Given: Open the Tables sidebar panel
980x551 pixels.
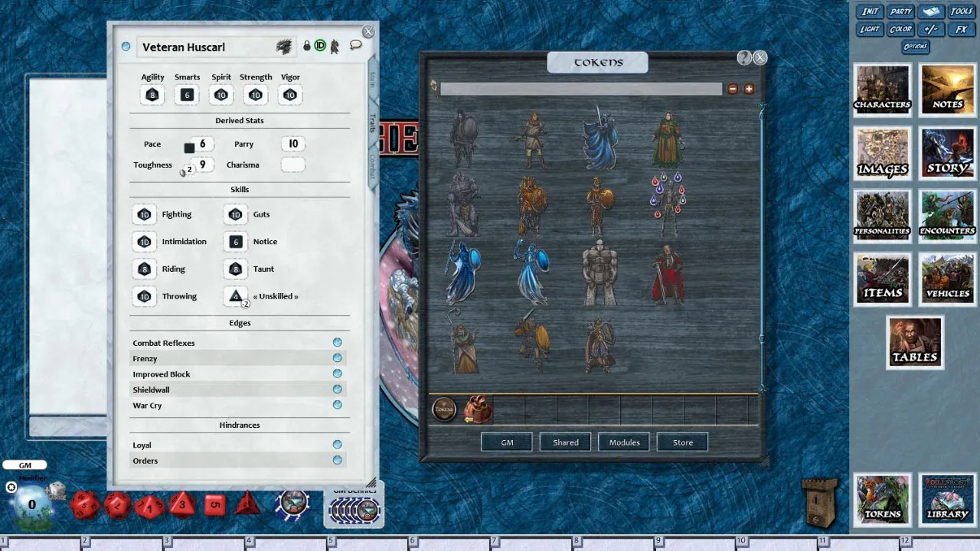Looking at the screenshot, I should 915,342.
